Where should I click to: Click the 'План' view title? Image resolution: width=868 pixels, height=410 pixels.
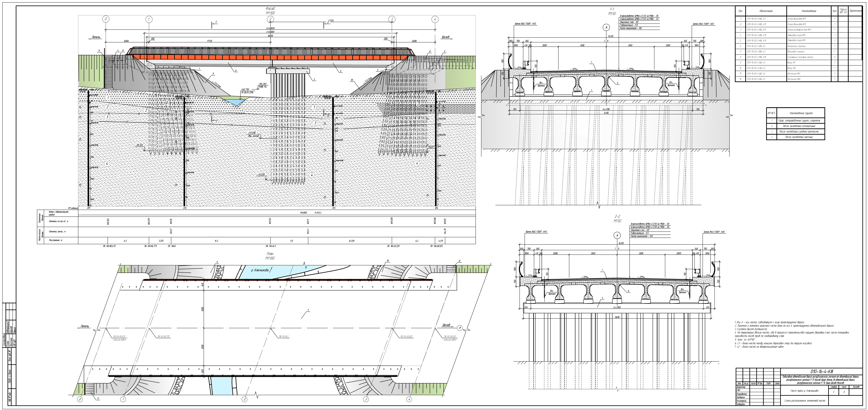pyautogui.click(x=270, y=254)
